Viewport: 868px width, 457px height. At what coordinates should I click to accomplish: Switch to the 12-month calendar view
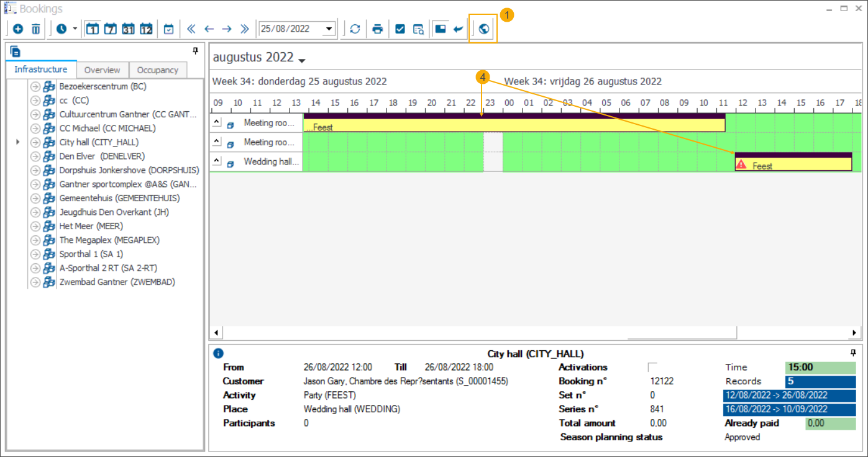(147, 29)
